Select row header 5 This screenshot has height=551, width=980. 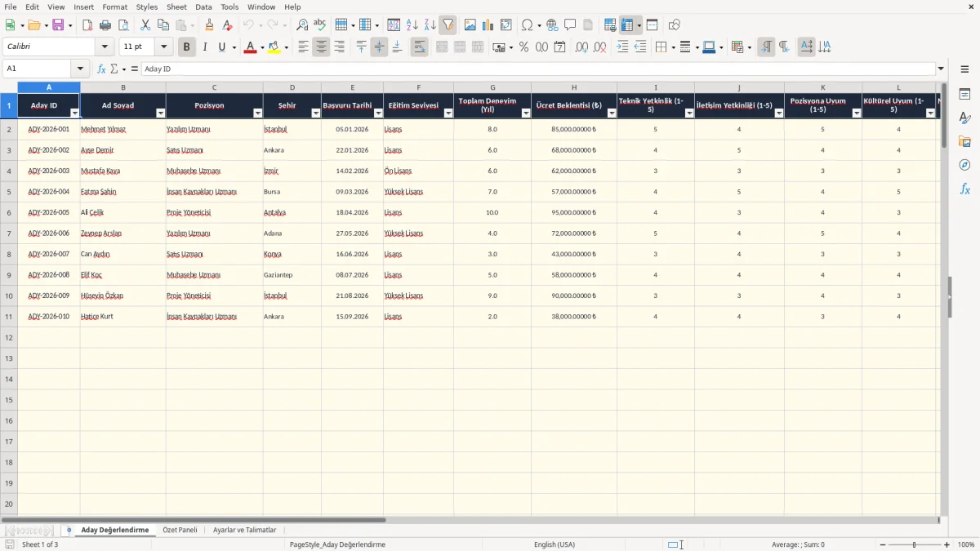9,192
